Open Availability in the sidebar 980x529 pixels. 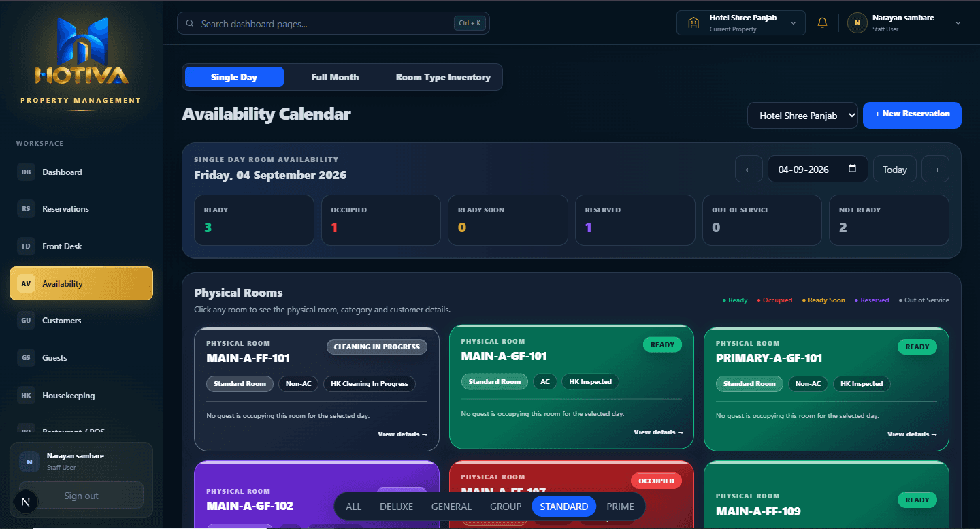click(81, 283)
